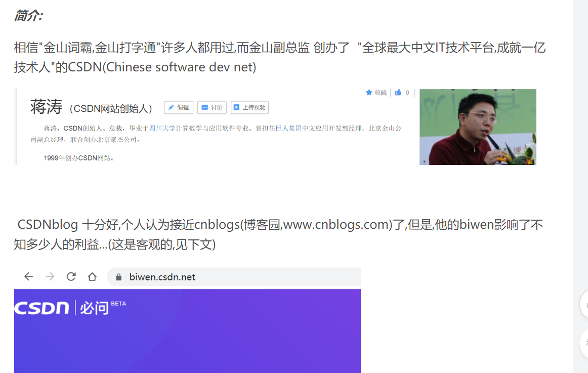The image size is (588, 373).
Task: Click the 收藏 star icon
Action: point(369,92)
